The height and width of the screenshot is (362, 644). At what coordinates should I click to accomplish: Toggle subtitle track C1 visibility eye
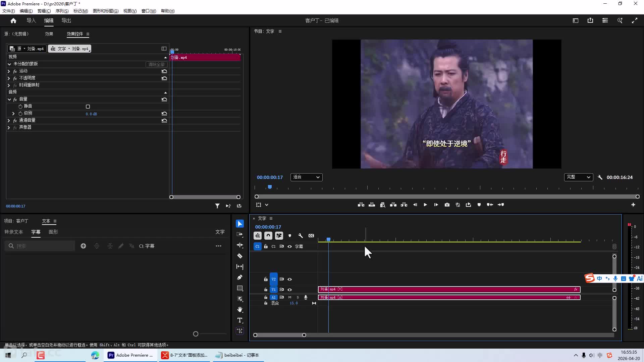point(290,246)
